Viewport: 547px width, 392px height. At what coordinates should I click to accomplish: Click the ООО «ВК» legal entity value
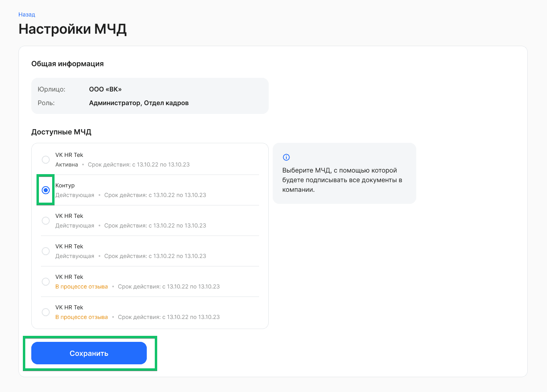tap(105, 89)
